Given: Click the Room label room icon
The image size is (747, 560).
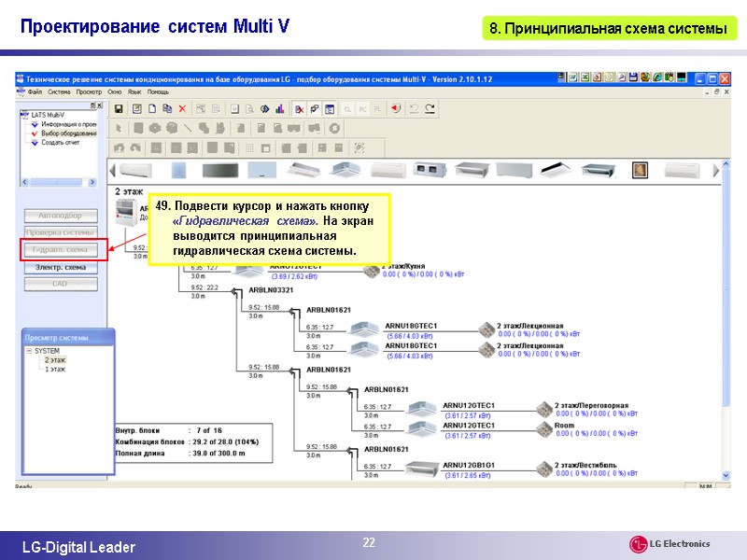Looking at the screenshot, I should 544,429.
